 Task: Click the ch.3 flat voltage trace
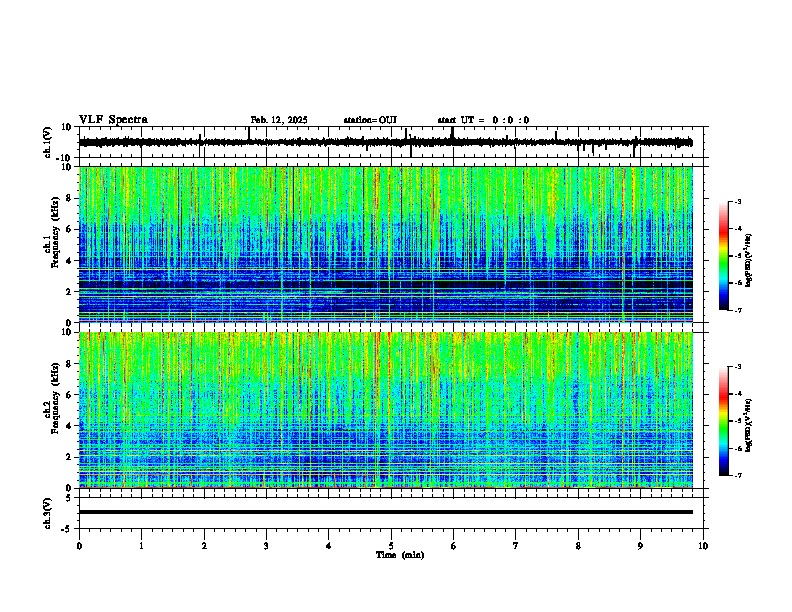[386, 512]
